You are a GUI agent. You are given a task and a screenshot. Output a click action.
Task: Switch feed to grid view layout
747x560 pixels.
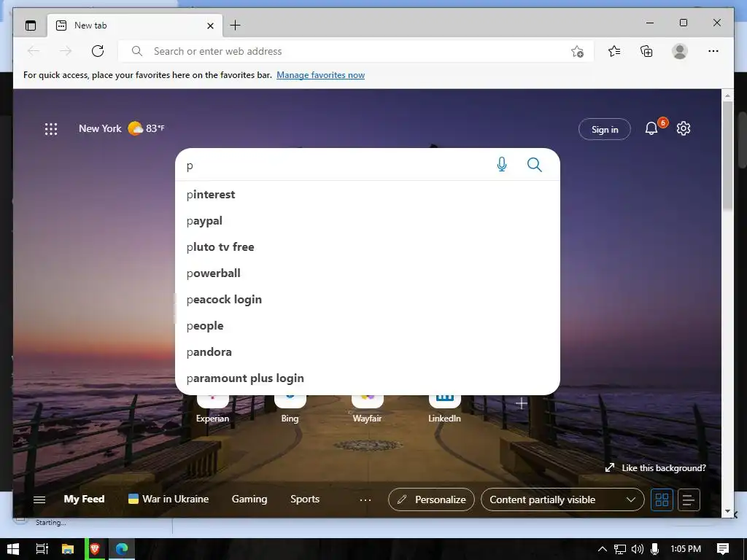pyautogui.click(x=662, y=499)
